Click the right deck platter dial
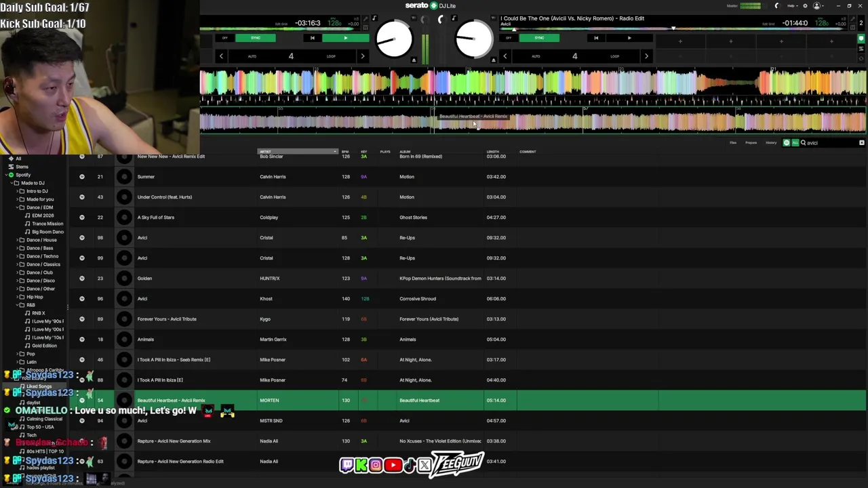This screenshot has width=868, height=488. [473, 39]
